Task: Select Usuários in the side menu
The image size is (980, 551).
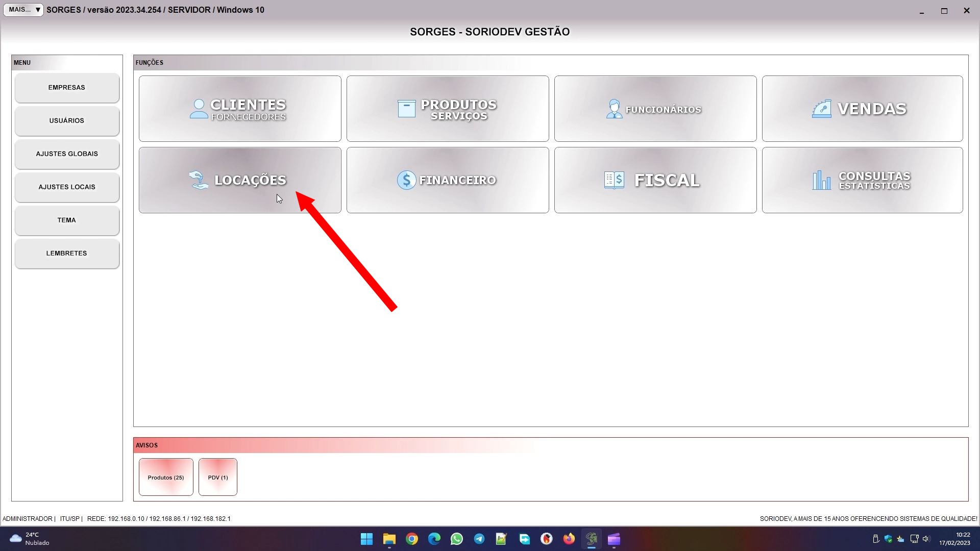Action: (x=67, y=121)
